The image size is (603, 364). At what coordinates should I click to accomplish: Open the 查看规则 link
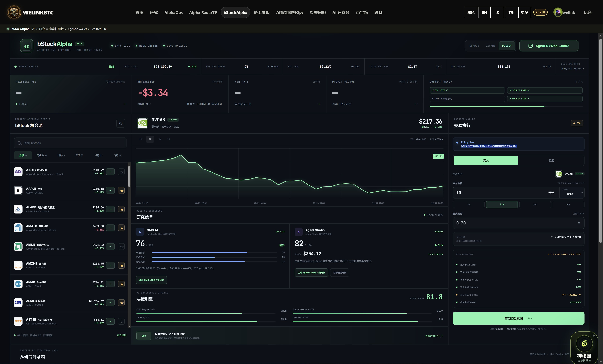pos(122,335)
